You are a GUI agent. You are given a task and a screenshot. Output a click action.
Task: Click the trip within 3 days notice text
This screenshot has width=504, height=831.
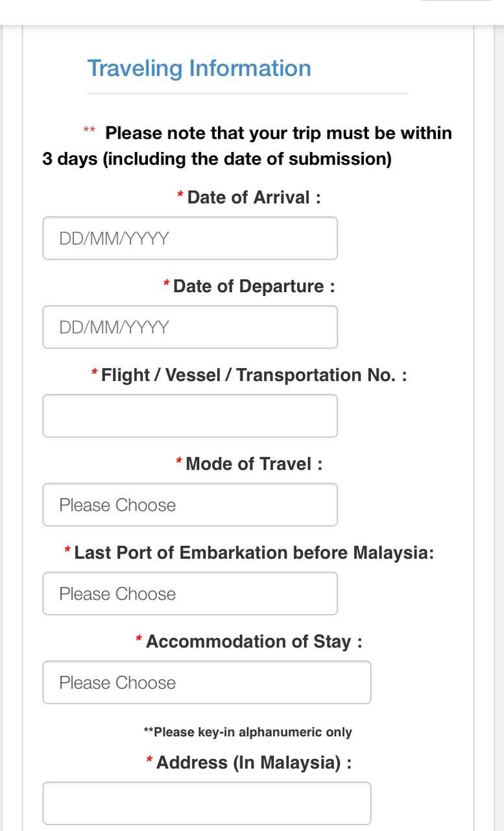(246, 146)
